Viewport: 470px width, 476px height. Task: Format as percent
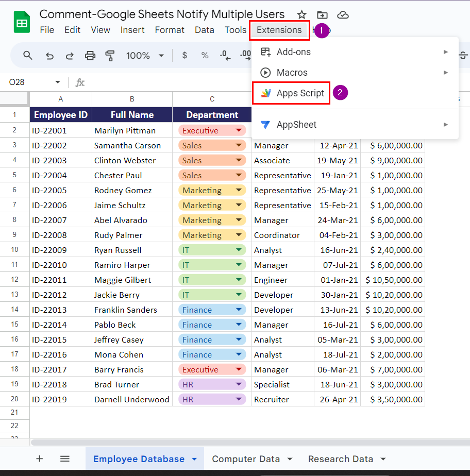coord(205,56)
